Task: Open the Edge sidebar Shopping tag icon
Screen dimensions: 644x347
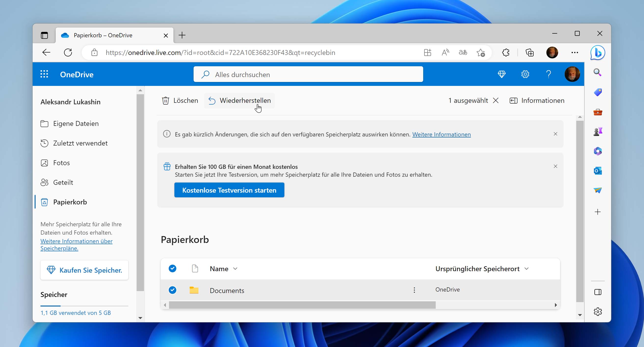Action: (597, 92)
